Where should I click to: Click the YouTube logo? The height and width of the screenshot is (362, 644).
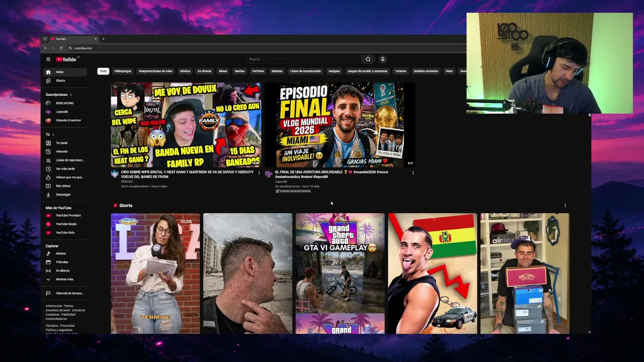click(x=66, y=59)
